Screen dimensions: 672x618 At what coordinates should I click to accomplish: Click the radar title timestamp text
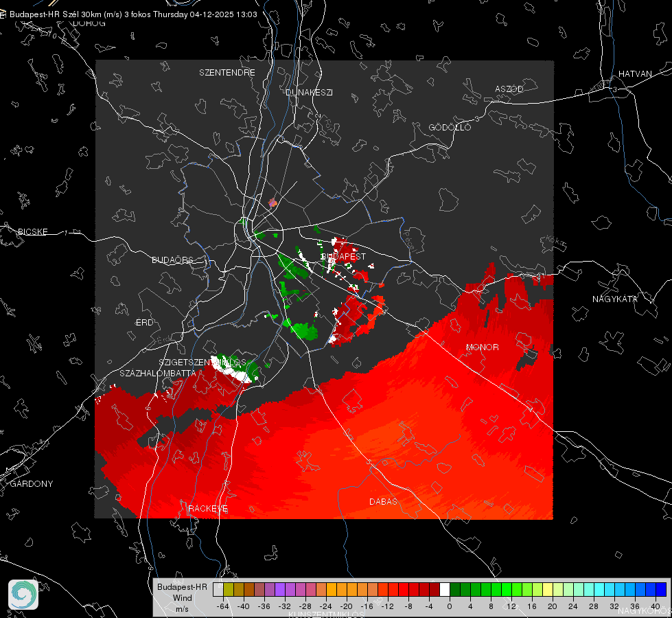coord(133,14)
